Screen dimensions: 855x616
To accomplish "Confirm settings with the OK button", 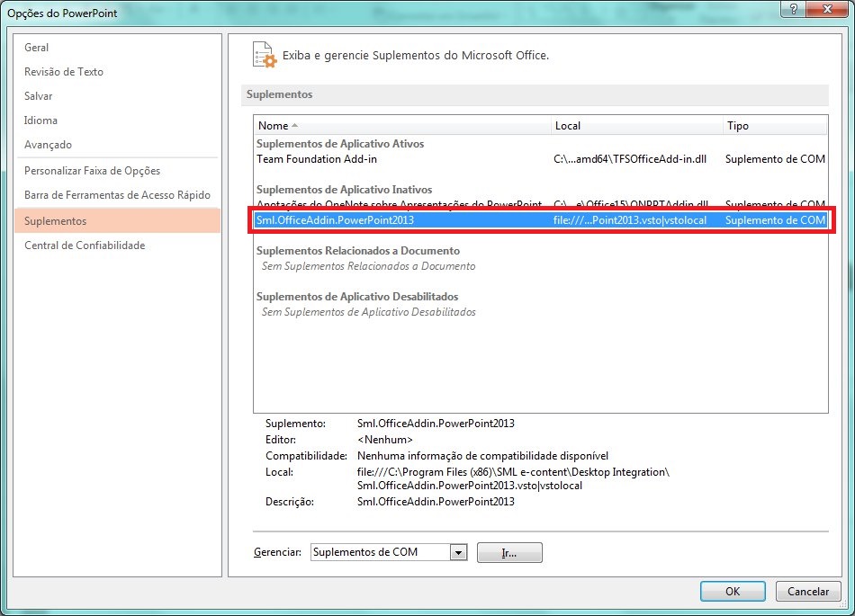I will (x=732, y=591).
